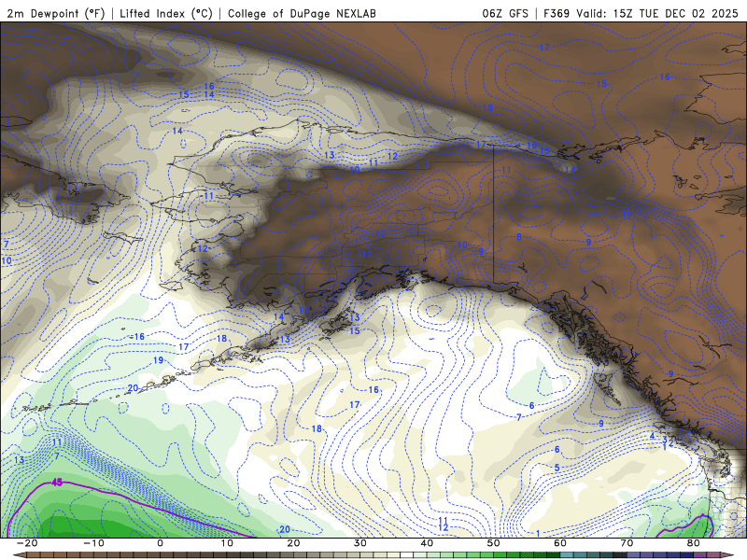Click the colorbar's right arrow end
The height and width of the screenshot is (560, 747).
[728, 555]
